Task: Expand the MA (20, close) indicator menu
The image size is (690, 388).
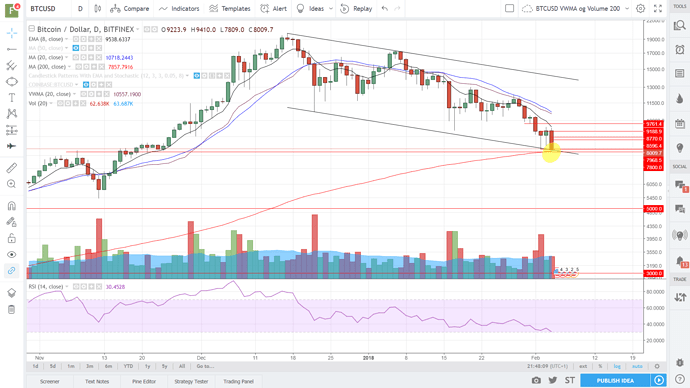Action: [x=67, y=58]
